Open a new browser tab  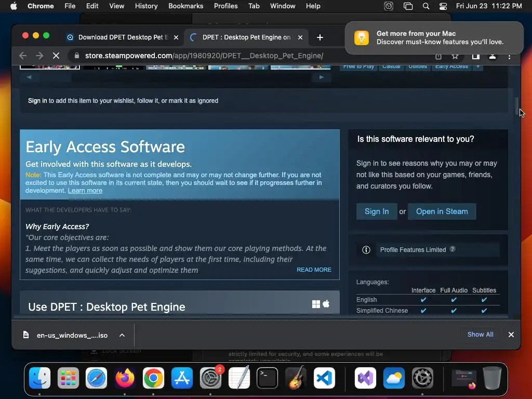pyautogui.click(x=320, y=37)
